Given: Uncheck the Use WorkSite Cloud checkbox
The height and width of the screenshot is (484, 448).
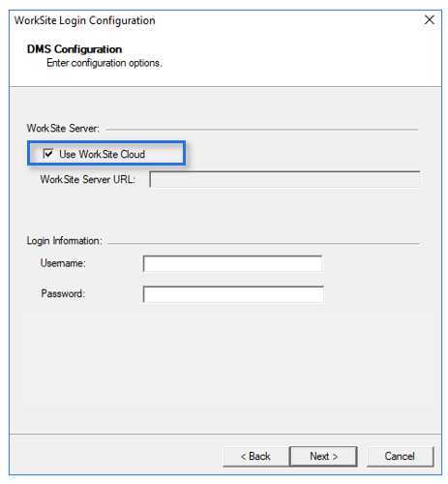Looking at the screenshot, I should coord(48,154).
